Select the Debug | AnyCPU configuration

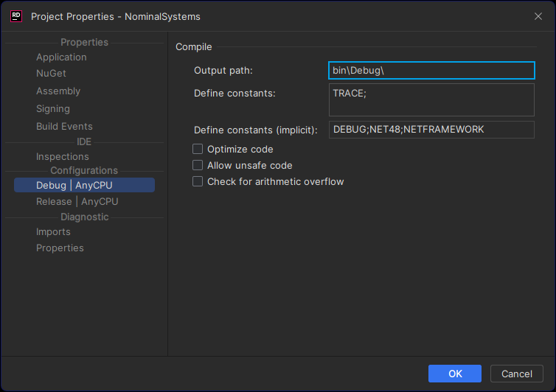(84, 185)
